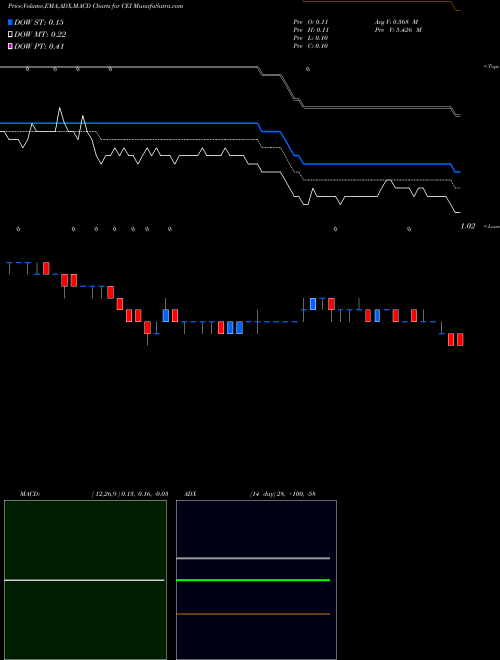Click the 'MACD:' panel label
The image size is (500, 660).
pyautogui.click(x=30, y=494)
